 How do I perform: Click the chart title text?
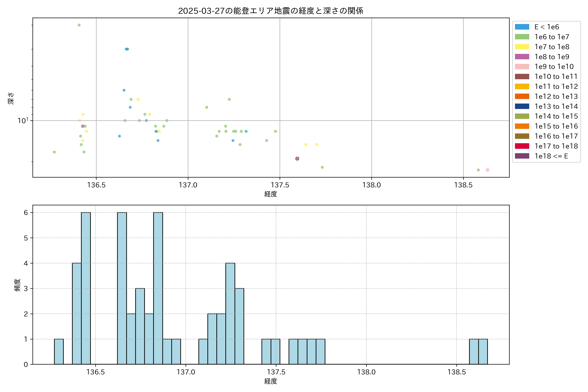pos(270,11)
